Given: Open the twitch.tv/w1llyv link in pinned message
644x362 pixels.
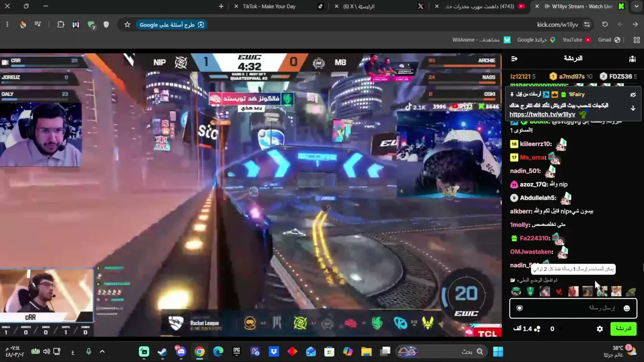Looking at the screenshot, I should pos(542,115).
